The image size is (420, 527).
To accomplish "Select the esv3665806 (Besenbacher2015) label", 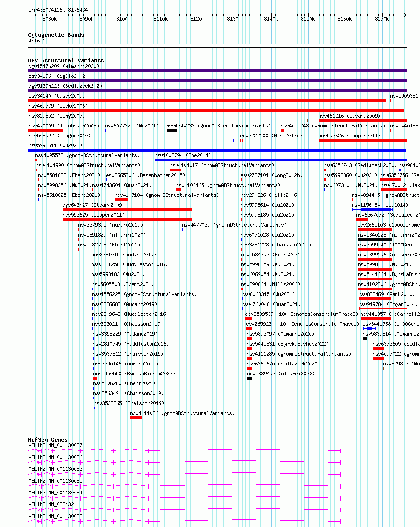I will [x=145, y=175].
